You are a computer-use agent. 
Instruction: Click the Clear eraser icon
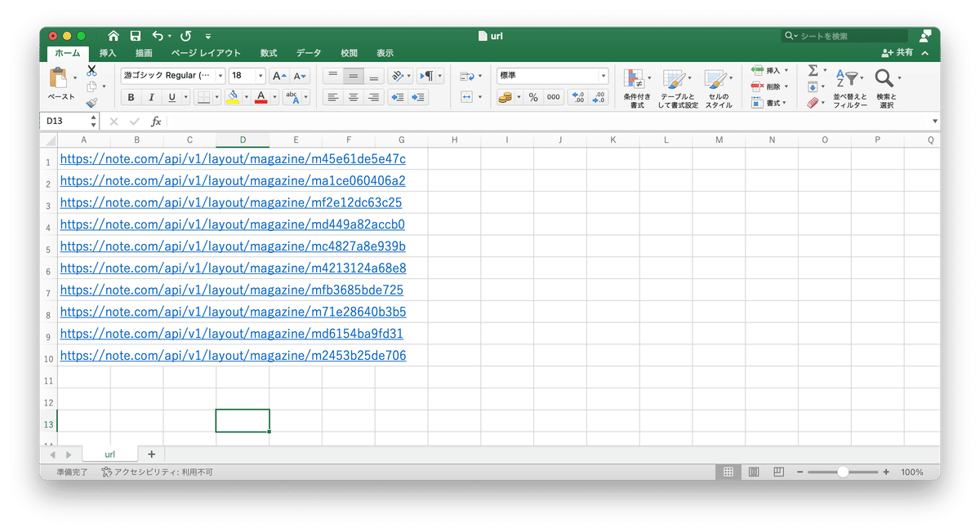813,103
